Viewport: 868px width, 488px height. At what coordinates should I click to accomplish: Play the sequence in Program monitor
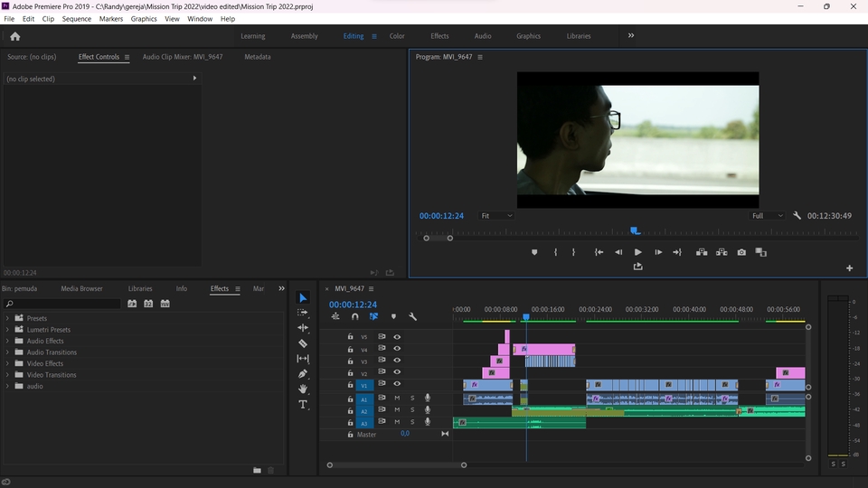pyautogui.click(x=637, y=252)
